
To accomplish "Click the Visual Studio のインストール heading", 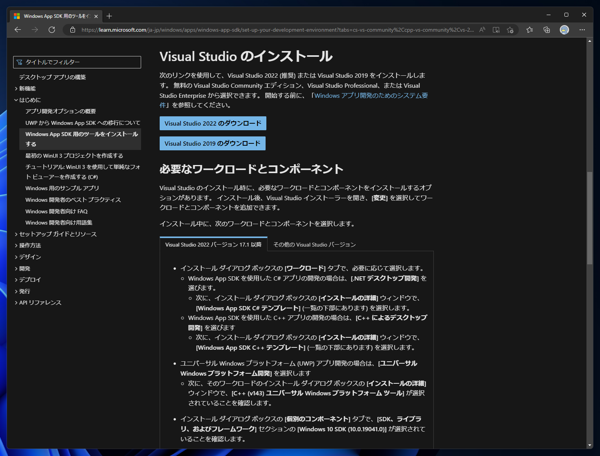I will [246, 57].
